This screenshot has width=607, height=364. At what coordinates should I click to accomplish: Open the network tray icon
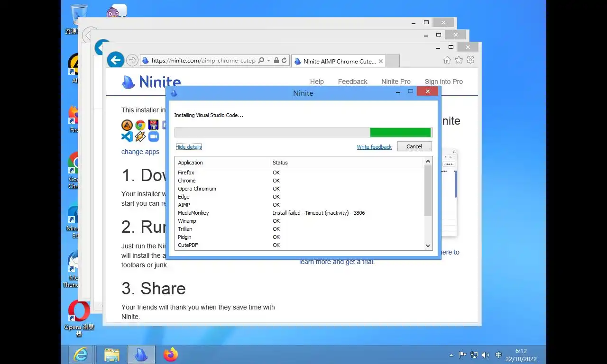pyautogui.click(x=474, y=355)
